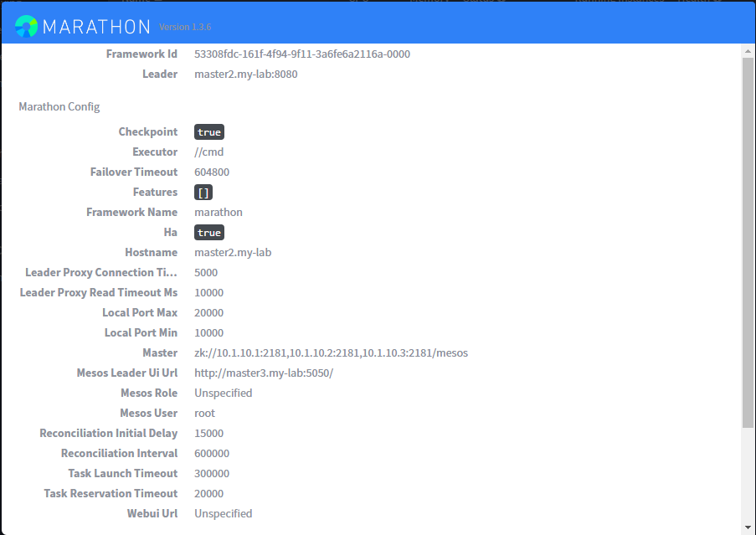This screenshot has height=535, width=756.
Task: Click the Master label
Action: (x=160, y=352)
